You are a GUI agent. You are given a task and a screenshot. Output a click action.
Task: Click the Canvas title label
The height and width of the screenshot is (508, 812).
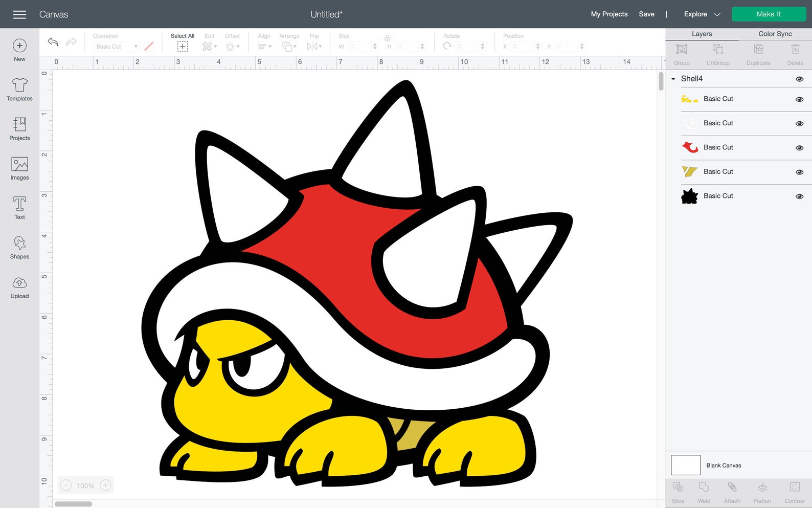[54, 14]
